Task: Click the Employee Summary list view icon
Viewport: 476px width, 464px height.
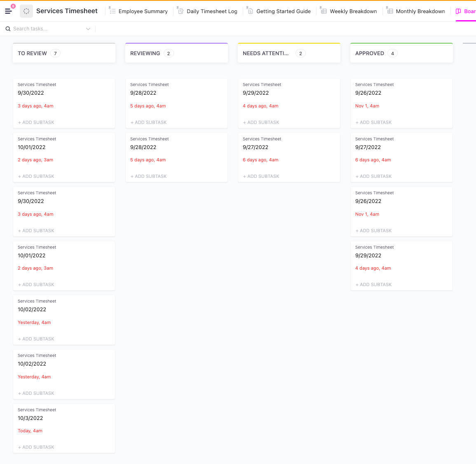Action: (x=113, y=11)
